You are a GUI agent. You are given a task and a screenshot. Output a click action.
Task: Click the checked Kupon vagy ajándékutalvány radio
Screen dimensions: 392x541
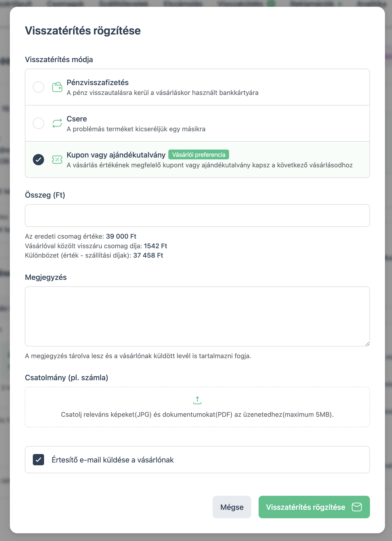[x=38, y=160]
